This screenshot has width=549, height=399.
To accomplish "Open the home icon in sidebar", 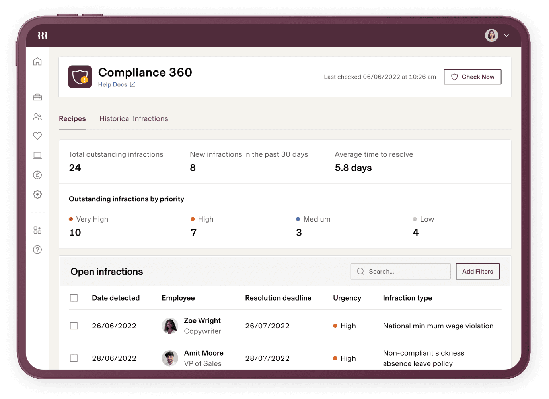I will point(37,62).
